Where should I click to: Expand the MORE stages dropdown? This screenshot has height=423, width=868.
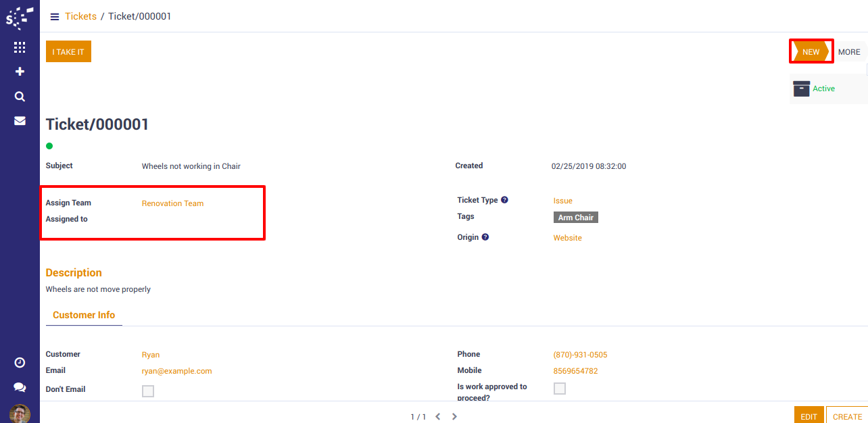[849, 52]
